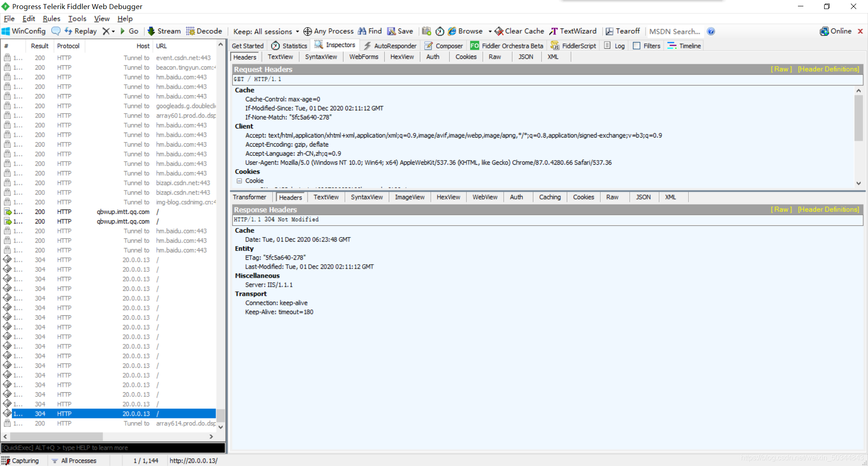Click the Remove sessions X icon
This screenshot has height=466, width=868.
click(106, 31)
